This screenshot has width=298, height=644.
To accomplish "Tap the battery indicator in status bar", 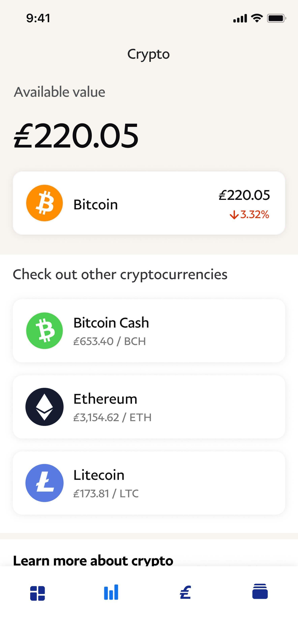I will click(x=276, y=18).
